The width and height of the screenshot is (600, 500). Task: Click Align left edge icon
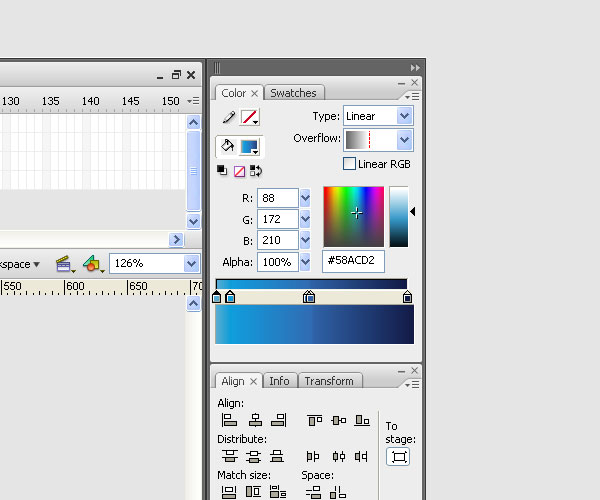229,420
